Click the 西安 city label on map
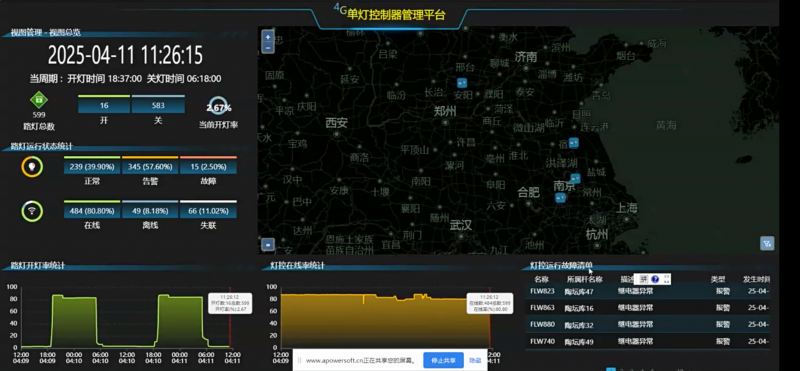The image size is (800, 371). (x=337, y=122)
